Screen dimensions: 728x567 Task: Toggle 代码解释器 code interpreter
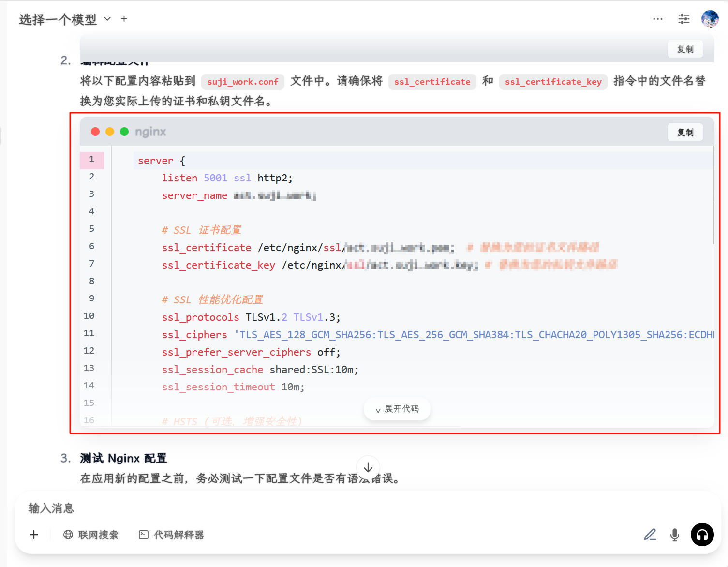(x=171, y=535)
